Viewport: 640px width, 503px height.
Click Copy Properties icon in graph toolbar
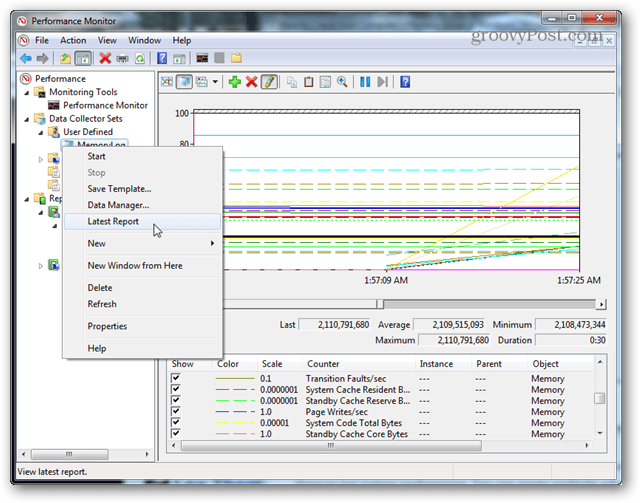pyautogui.click(x=291, y=82)
